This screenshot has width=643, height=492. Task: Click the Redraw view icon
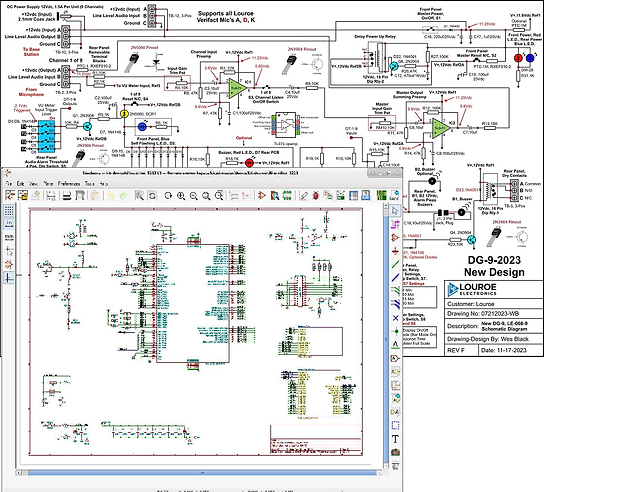168,195
